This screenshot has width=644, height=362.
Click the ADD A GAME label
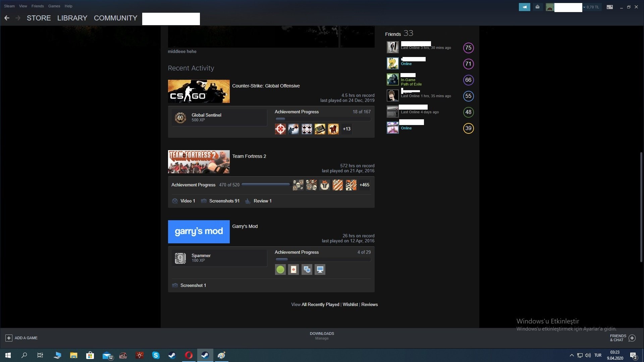(26, 338)
